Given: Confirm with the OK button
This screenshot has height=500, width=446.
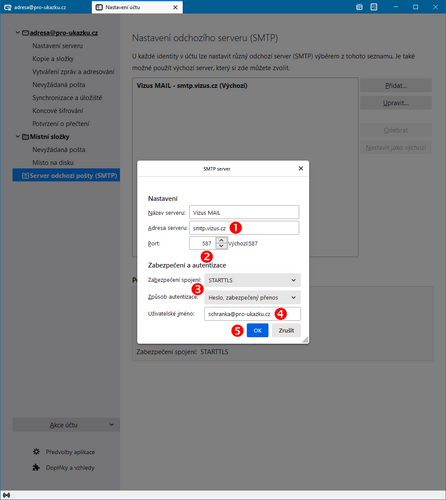Looking at the screenshot, I should pos(257,330).
